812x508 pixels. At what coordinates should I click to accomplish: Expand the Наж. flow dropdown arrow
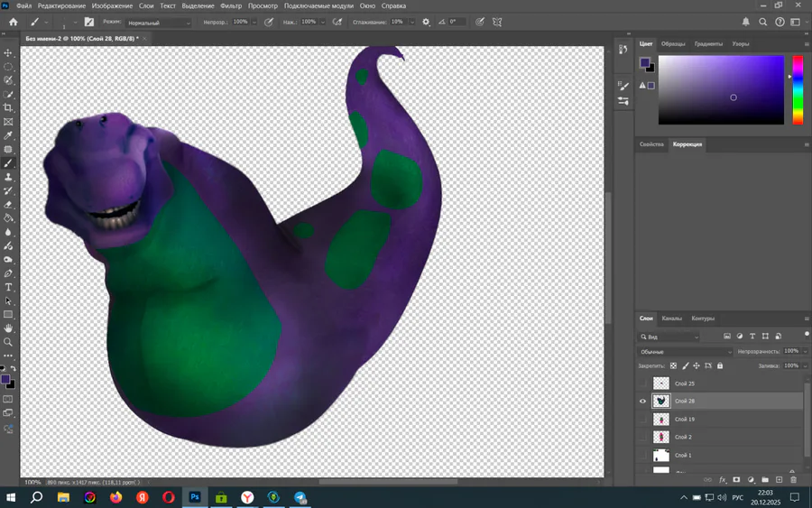pyautogui.click(x=323, y=23)
